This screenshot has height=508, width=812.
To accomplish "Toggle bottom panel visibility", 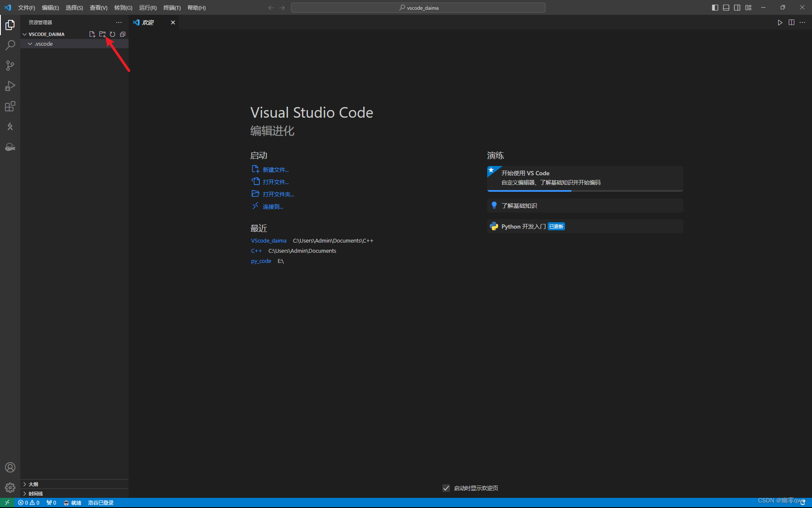I will click(x=726, y=8).
